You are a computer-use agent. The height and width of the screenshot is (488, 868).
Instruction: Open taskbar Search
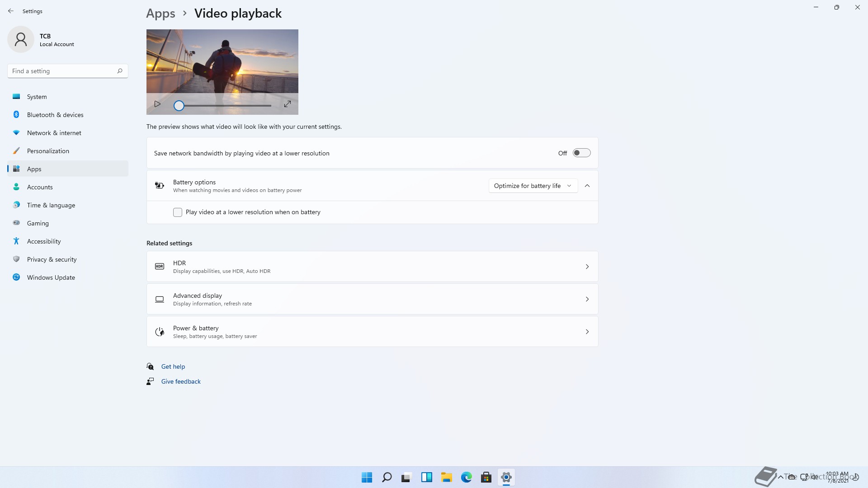point(387,477)
